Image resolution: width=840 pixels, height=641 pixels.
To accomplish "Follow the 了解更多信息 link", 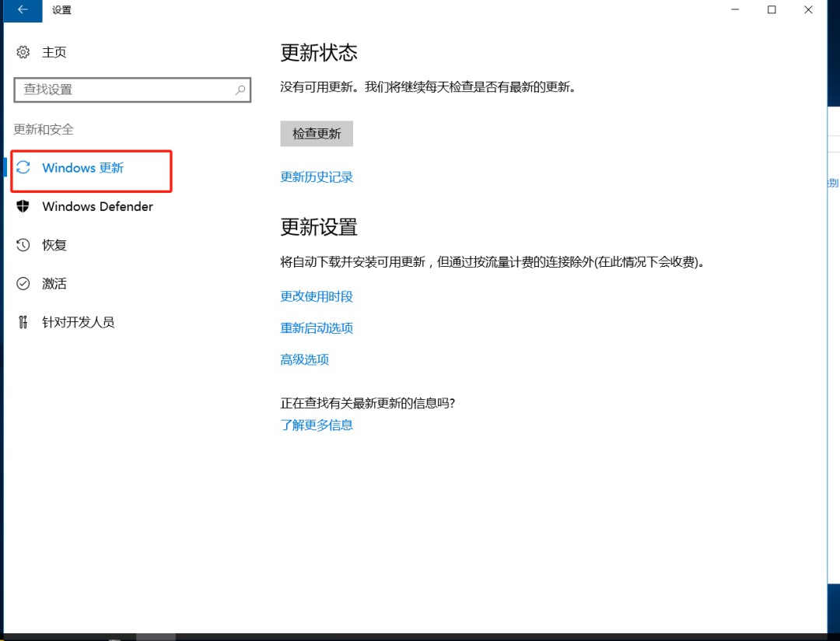I will (x=317, y=425).
